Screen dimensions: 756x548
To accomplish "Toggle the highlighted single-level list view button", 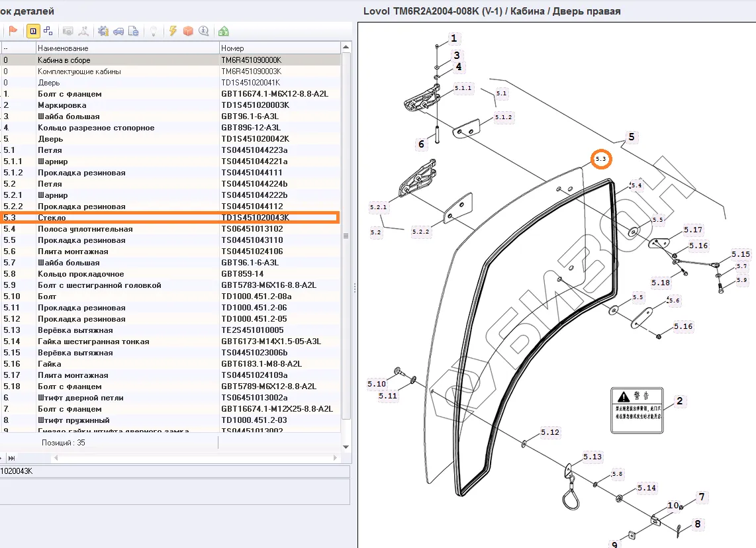I will [32, 31].
